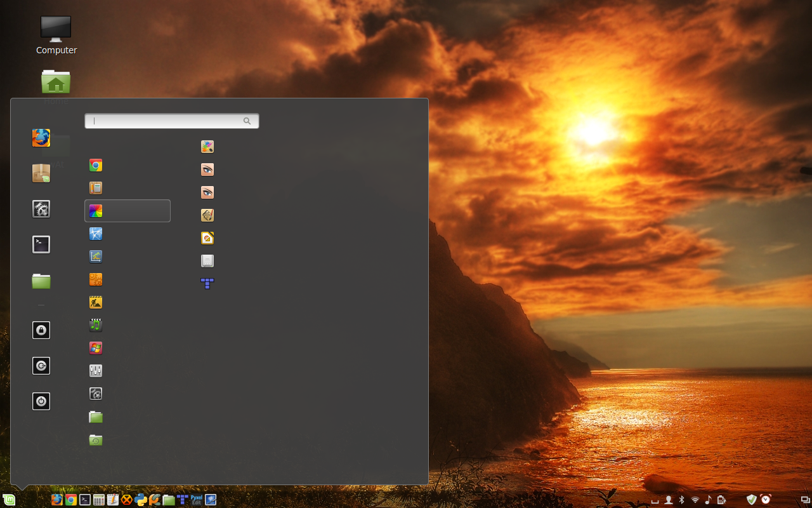812x508 pixels.
Task: Open the notepad text editor panel launcher
Action: (113, 500)
